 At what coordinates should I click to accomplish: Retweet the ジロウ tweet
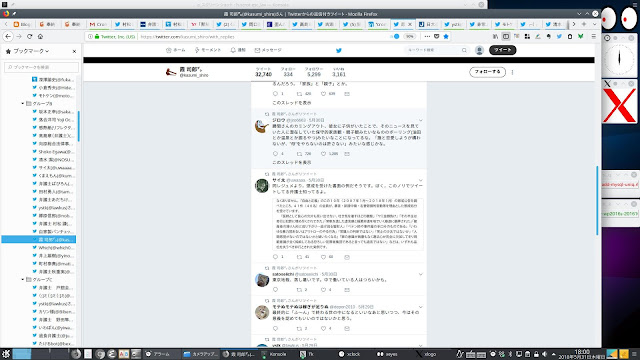pos(300,154)
